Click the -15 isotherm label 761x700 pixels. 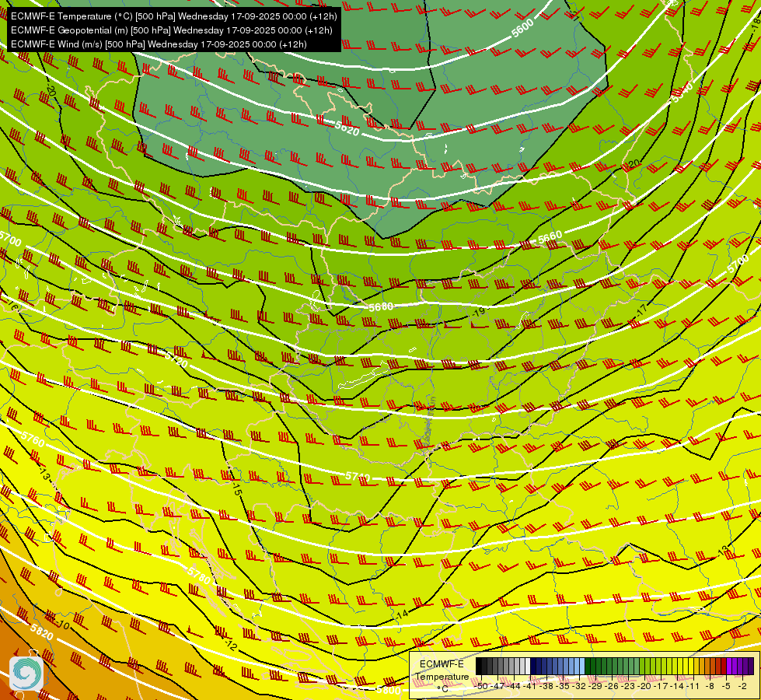click(236, 488)
